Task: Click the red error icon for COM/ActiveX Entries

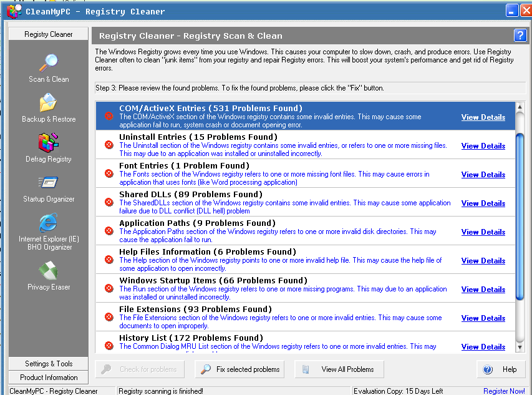Action: [109, 116]
